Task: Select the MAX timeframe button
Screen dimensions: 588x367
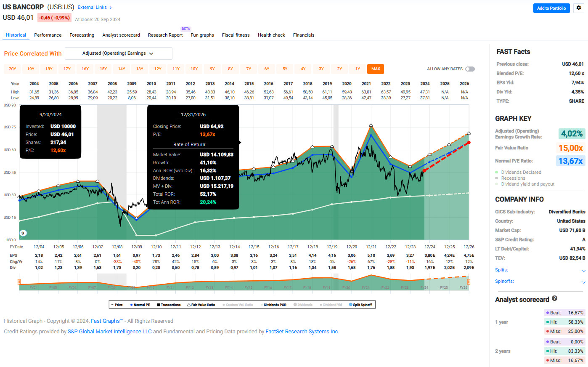Action: click(x=376, y=69)
